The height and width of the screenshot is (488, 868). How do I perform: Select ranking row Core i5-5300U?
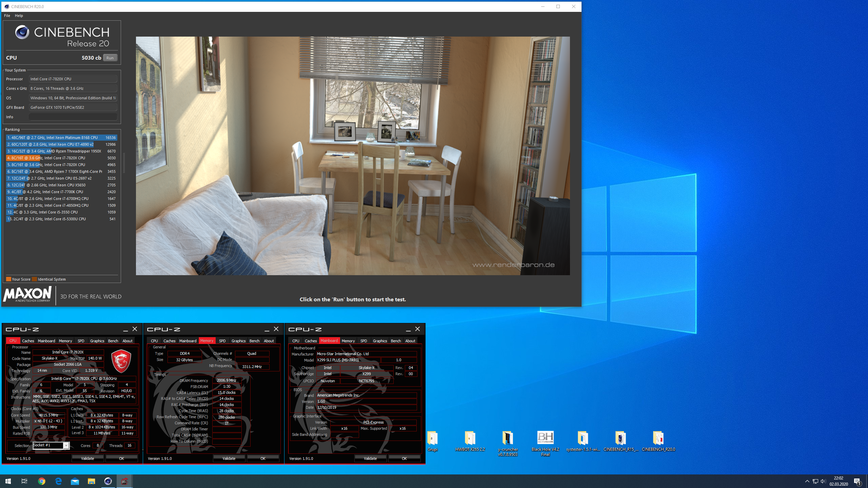coord(62,219)
